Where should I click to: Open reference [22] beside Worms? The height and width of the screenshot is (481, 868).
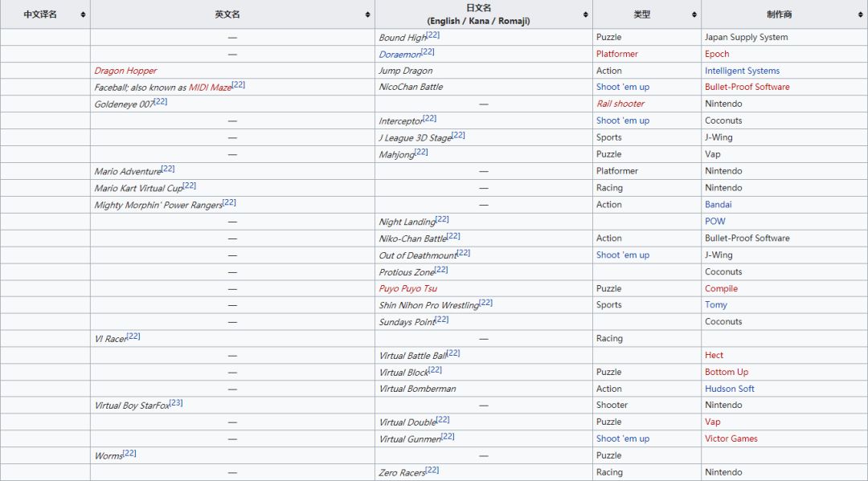coord(129,453)
